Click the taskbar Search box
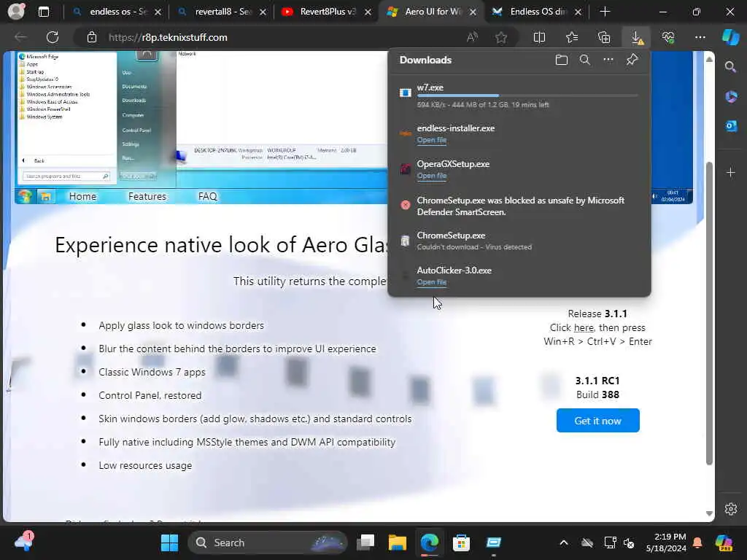 tap(268, 542)
